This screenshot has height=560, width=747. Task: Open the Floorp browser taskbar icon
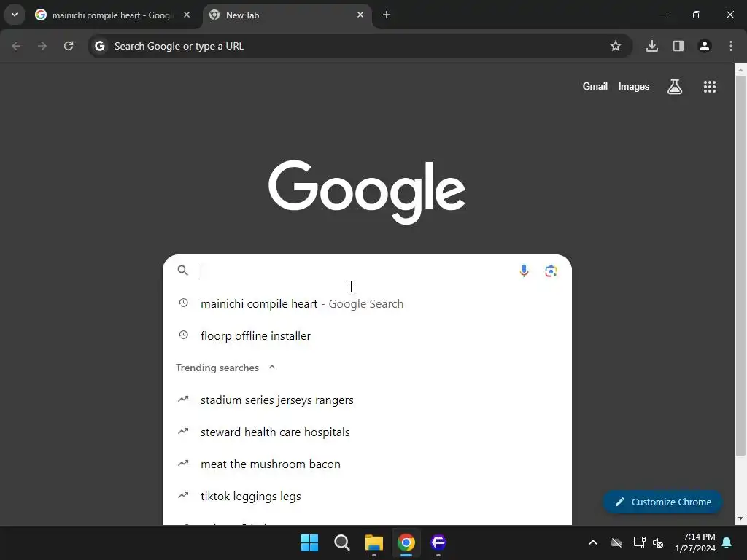tap(438, 542)
